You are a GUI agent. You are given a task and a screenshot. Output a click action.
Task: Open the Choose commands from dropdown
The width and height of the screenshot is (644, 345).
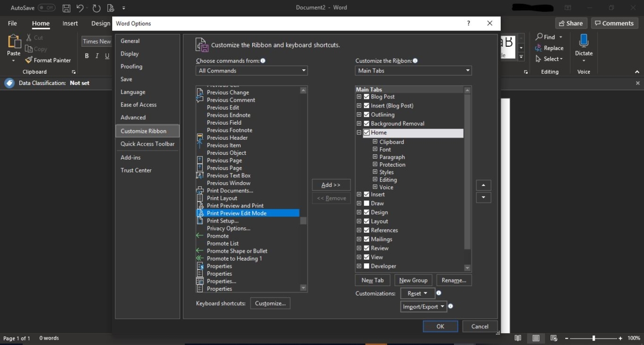251,70
